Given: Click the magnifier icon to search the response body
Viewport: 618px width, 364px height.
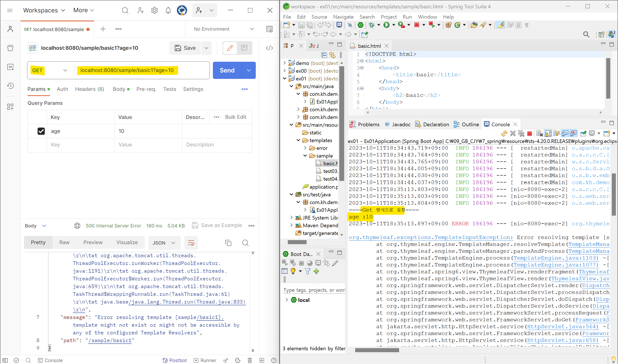Looking at the screenshot, I should (245, 243).
